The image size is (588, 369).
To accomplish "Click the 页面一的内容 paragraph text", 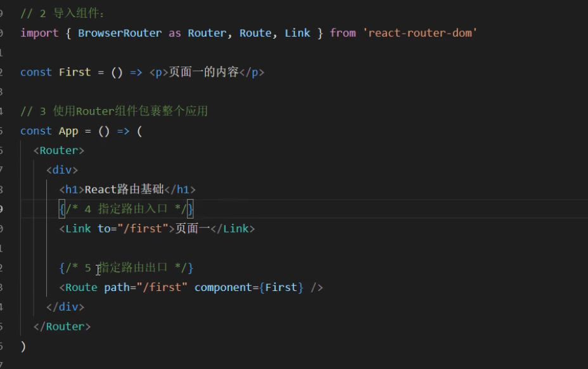I will pos(203,72).
